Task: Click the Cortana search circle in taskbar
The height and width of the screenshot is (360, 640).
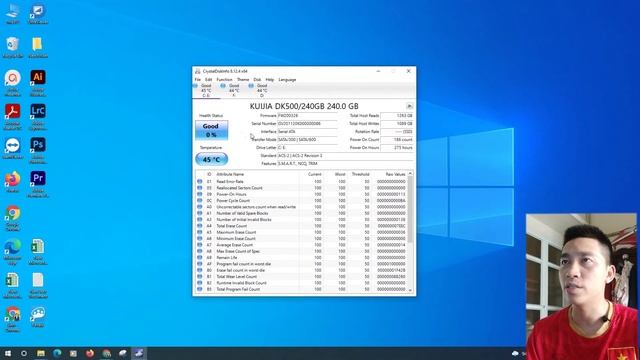Action: pos(24,353)
